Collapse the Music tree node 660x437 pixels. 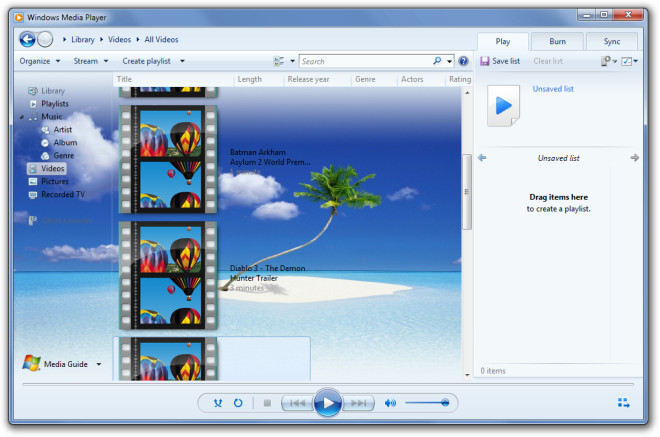[21, 117]
